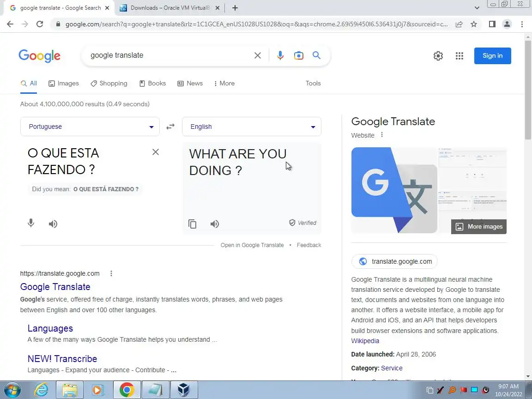Viewport: 532px width, 399px height.
Task: Open VirtualBox from taskbar
Action: click(x=183, y=390)
